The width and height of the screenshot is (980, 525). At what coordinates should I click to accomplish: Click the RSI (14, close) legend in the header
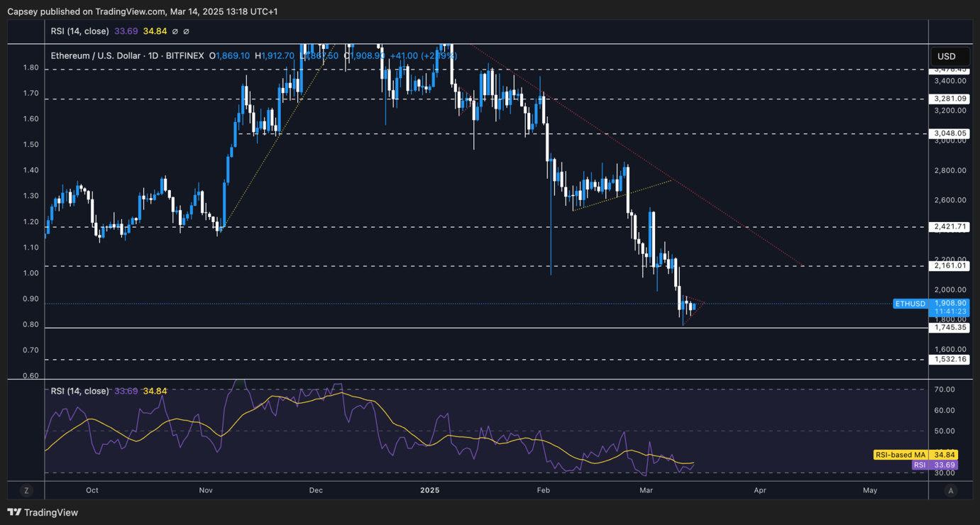[x=80, y=31]
